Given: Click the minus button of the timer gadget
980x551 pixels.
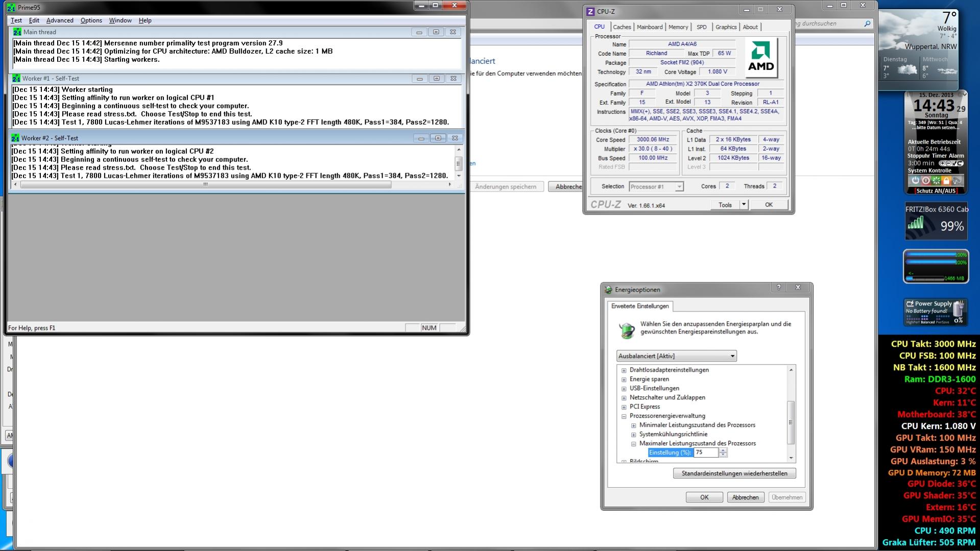Looking at the screenshot, I should tap(948, 163).
